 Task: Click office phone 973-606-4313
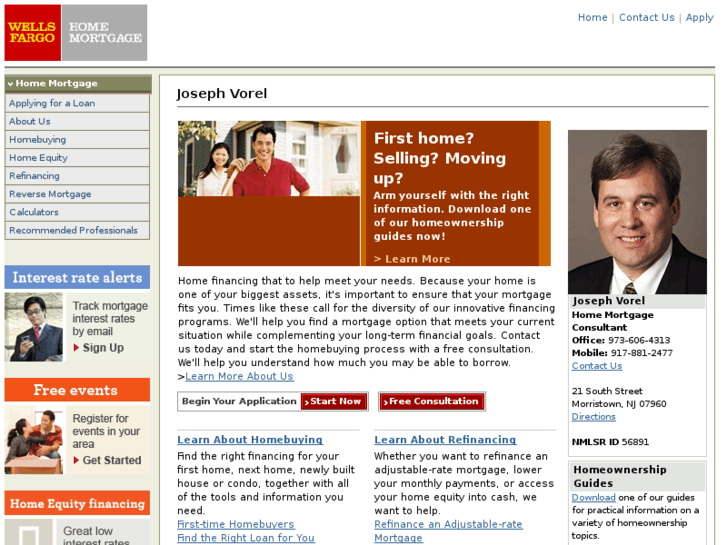click(x=639, y=340)
